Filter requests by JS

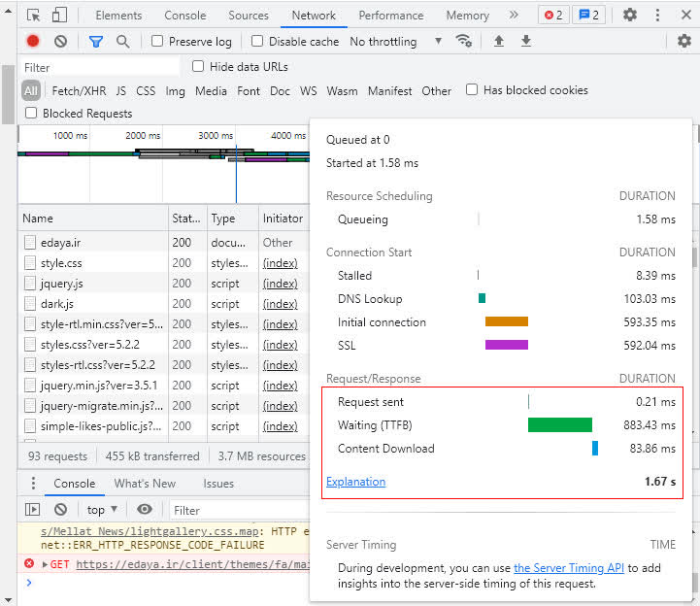(121, 90)
